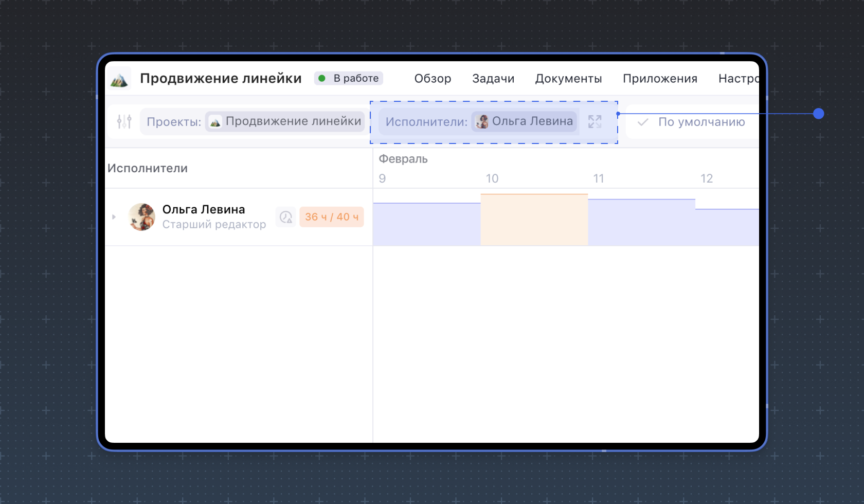Screen dimensions: 864x504
Task: Click the checkmark icon beside По умолчанию
Action: coord(642,122)
